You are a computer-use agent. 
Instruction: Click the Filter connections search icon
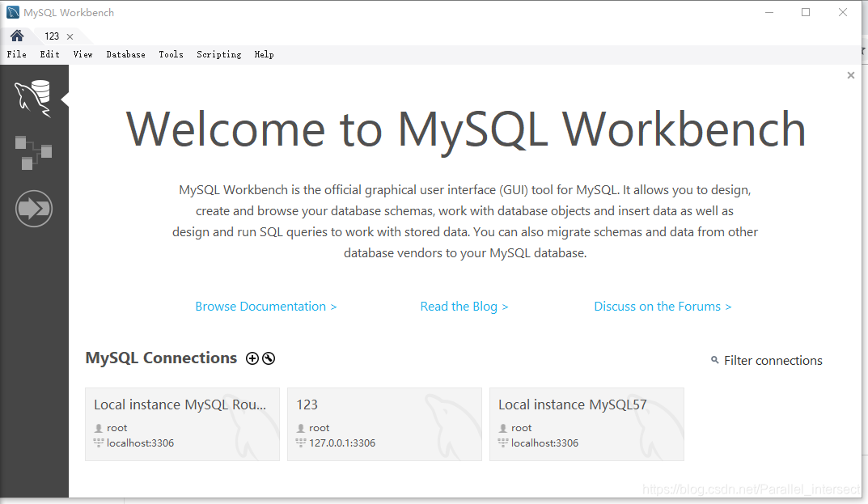click(714, 360)
